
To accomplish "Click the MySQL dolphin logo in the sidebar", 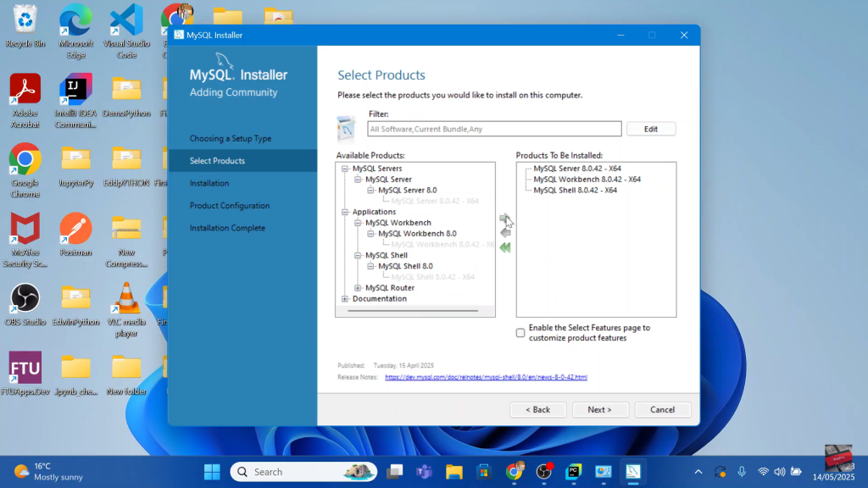I will (224, 60).
